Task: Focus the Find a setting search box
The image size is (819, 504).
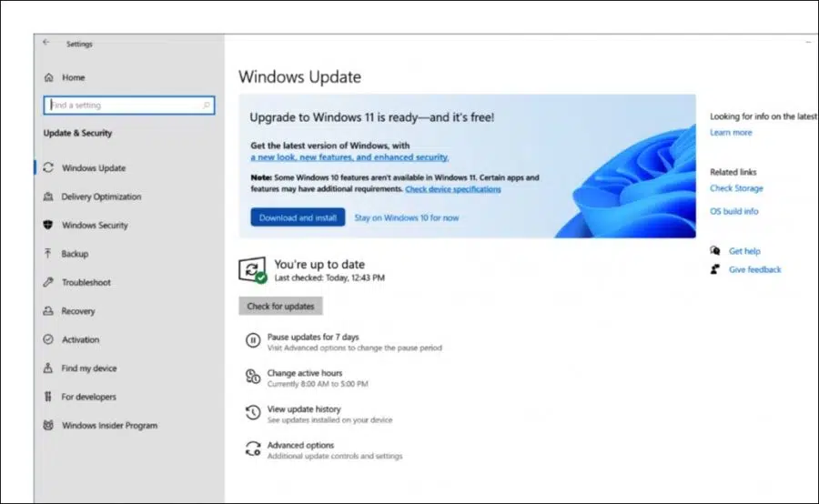Action: click(x=129, y=106)
